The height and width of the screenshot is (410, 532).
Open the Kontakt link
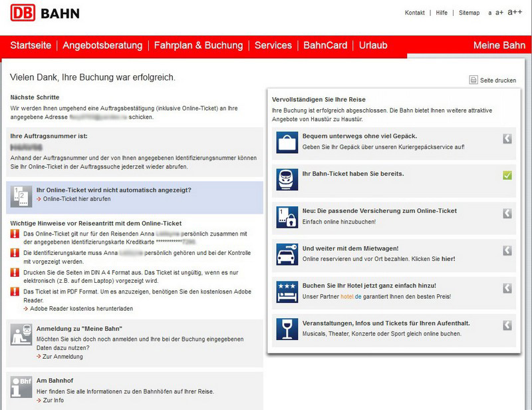pyautogui.click(x=414, y=13)
